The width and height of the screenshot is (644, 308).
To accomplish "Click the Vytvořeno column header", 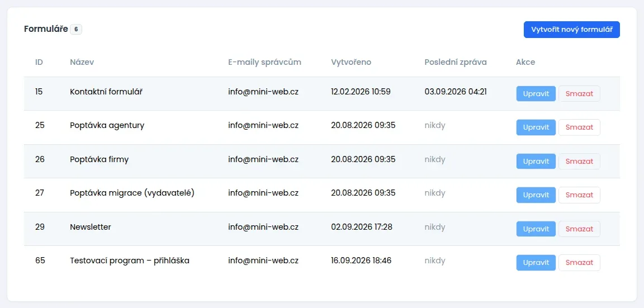I will [351, 63].
